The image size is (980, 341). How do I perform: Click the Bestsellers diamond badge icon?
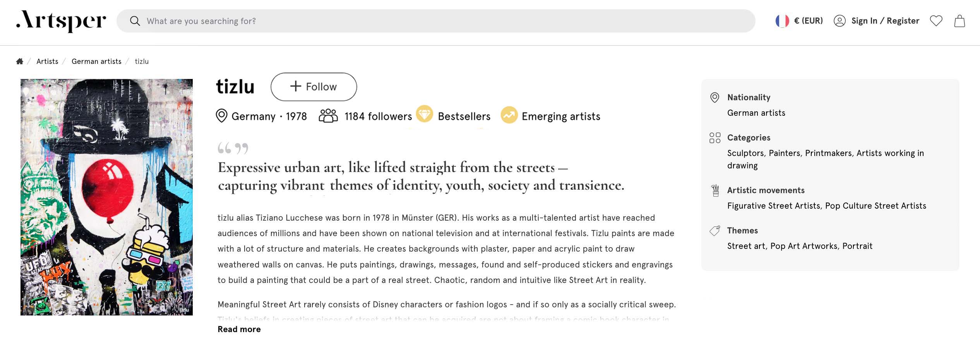coord(425,115)
